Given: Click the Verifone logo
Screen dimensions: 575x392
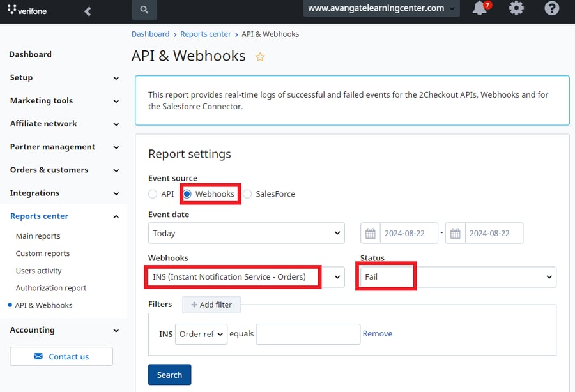Looking at the screenshot, I should [x=27, y=10].
